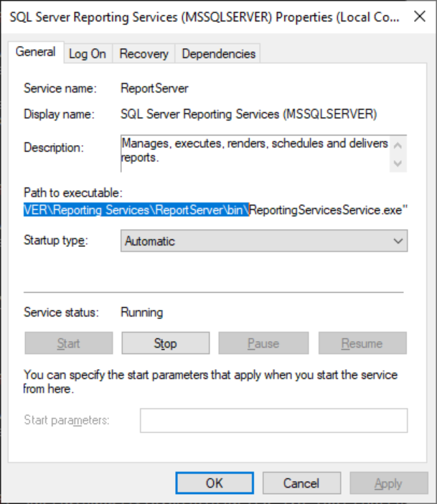This screenshot has height=504, width=437.
Task: Go to the Recovery tab
Action: point(144,54)
